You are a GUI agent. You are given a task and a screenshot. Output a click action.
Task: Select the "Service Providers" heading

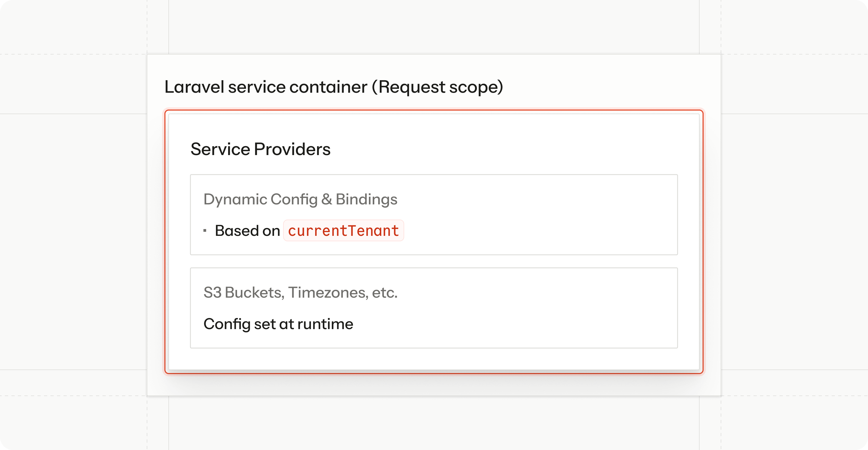260,149
